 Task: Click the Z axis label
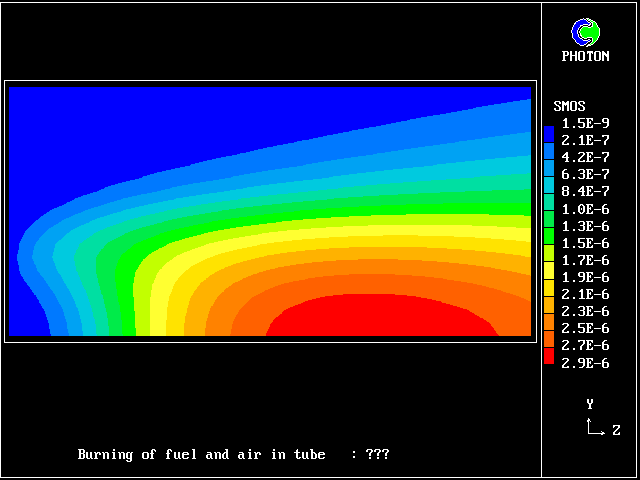(x=616, y=431)
